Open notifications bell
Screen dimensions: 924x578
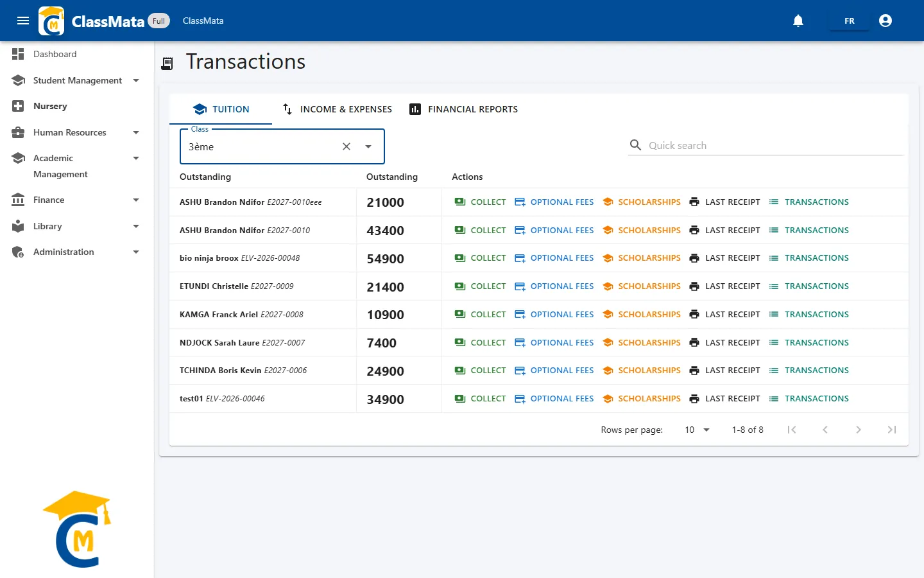point(798,21)
